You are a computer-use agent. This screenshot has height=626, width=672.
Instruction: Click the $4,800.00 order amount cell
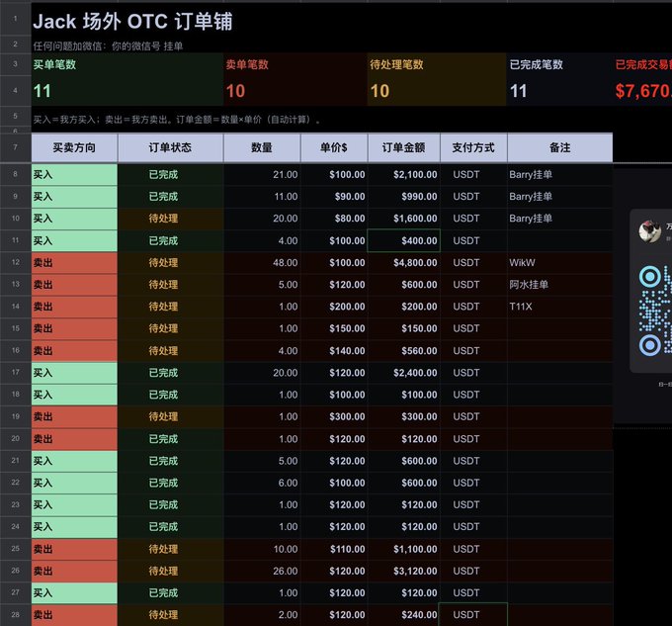[404, 262]
